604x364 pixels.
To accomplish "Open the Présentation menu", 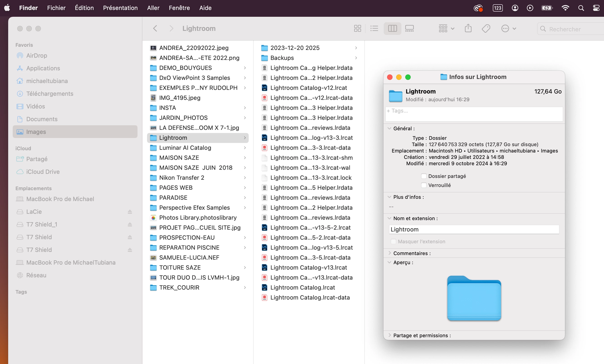I will click(120, 8).
